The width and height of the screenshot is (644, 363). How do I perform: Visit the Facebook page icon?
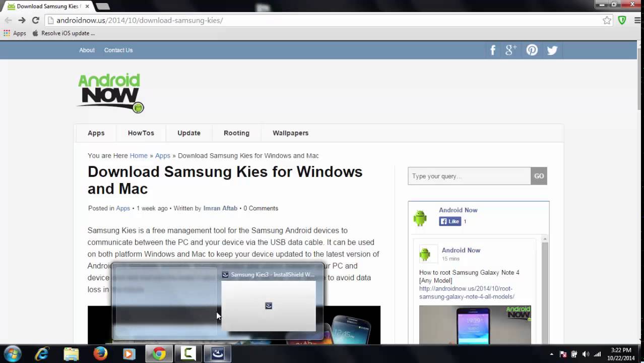(493, 50)
